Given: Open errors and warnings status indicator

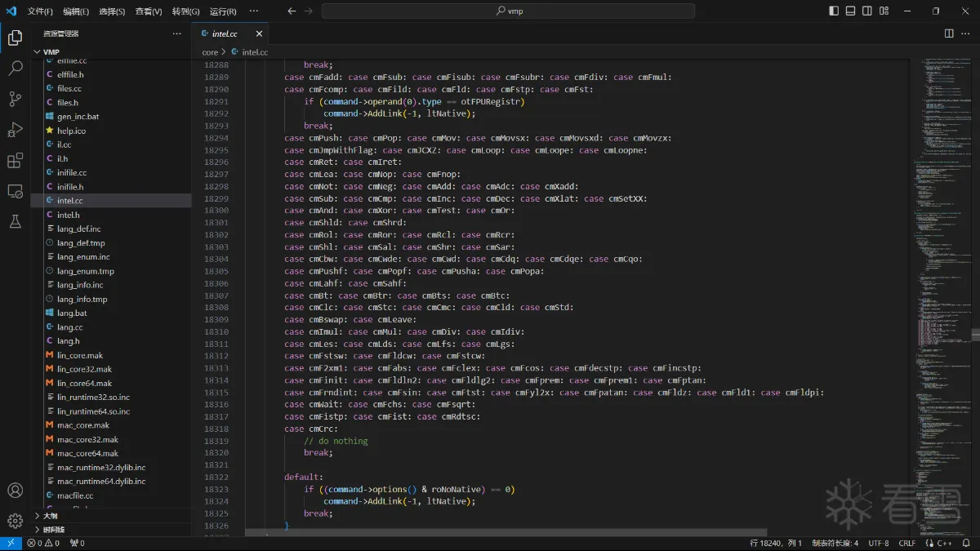Looking at the screenshot, I should coord(43,543).
